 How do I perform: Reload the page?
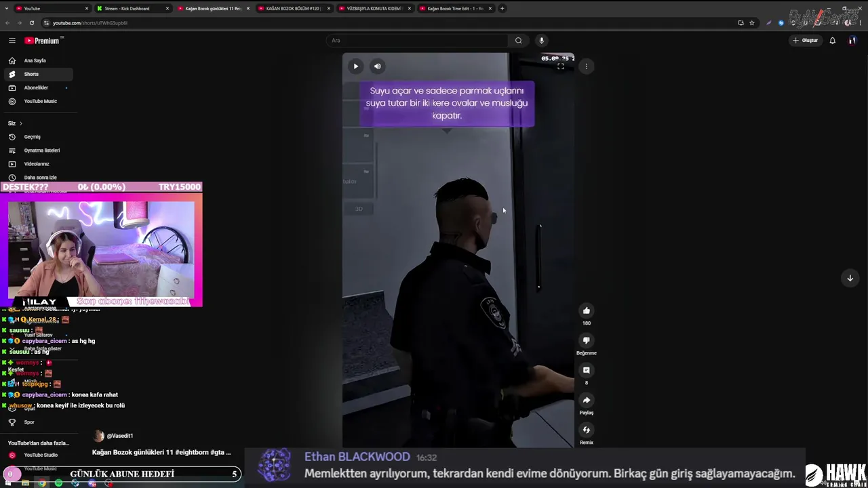(31, 23)
